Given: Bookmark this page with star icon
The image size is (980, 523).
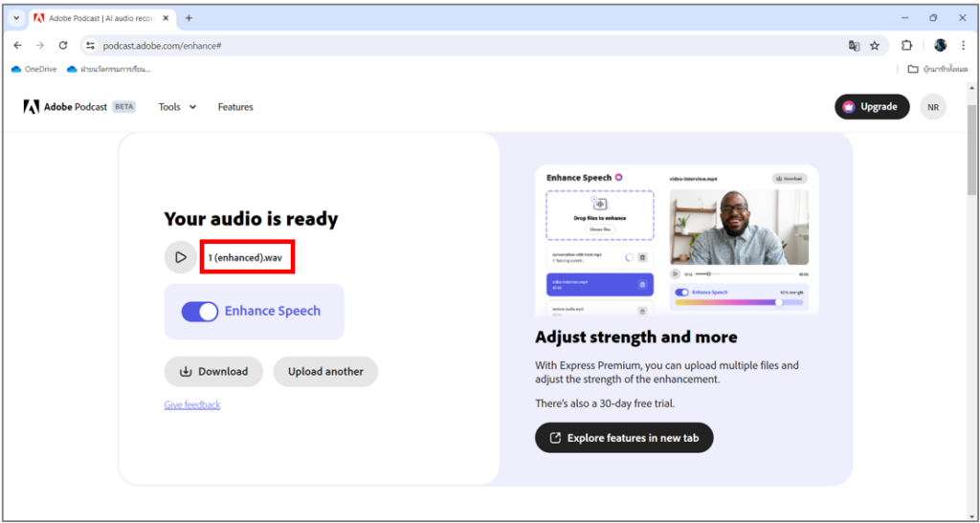Looking at the screenshot, I should tap(875, 45).
